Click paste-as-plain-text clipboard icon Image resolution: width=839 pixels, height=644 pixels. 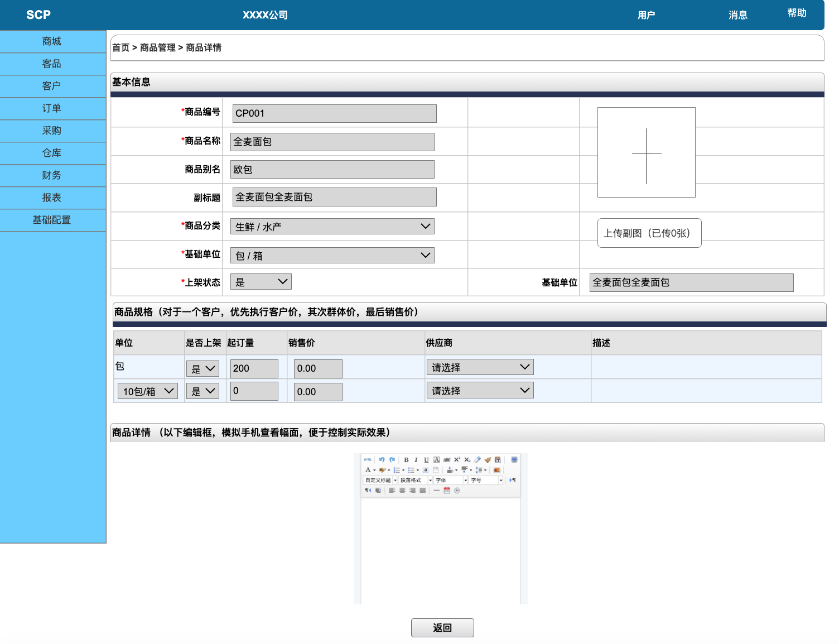tap(498, 460)
